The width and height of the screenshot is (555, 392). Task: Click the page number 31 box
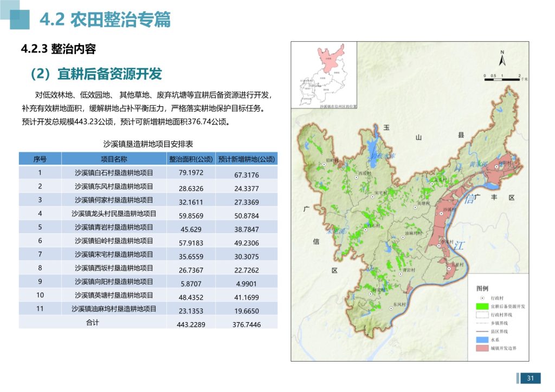[531, 378]
